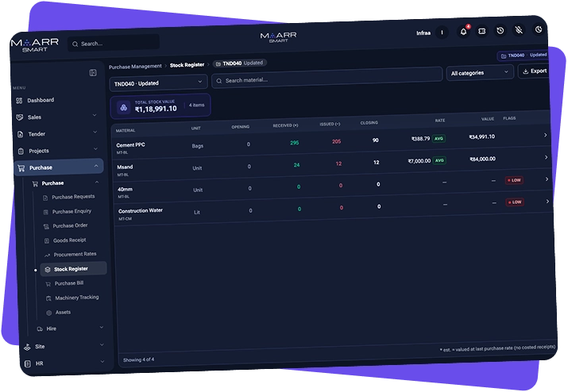
Task: Open the All categories dropdown
Action: [480, 73]
